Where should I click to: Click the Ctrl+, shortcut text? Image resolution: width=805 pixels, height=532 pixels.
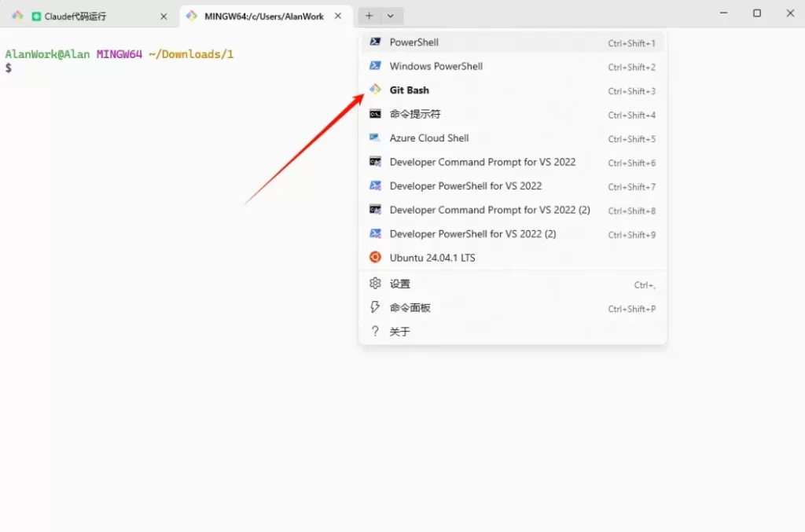point(645,285)
